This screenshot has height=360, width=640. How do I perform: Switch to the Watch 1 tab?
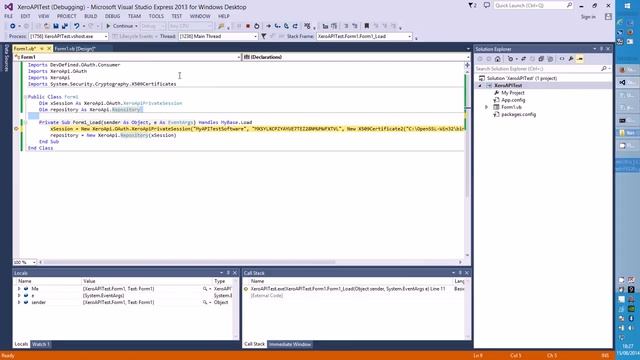[x=40, y=344]
